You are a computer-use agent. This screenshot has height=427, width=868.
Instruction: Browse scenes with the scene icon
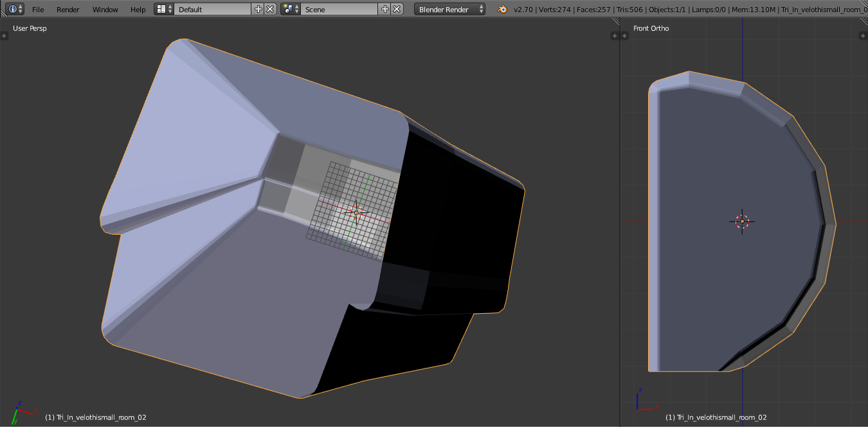[x=291, y=9]
